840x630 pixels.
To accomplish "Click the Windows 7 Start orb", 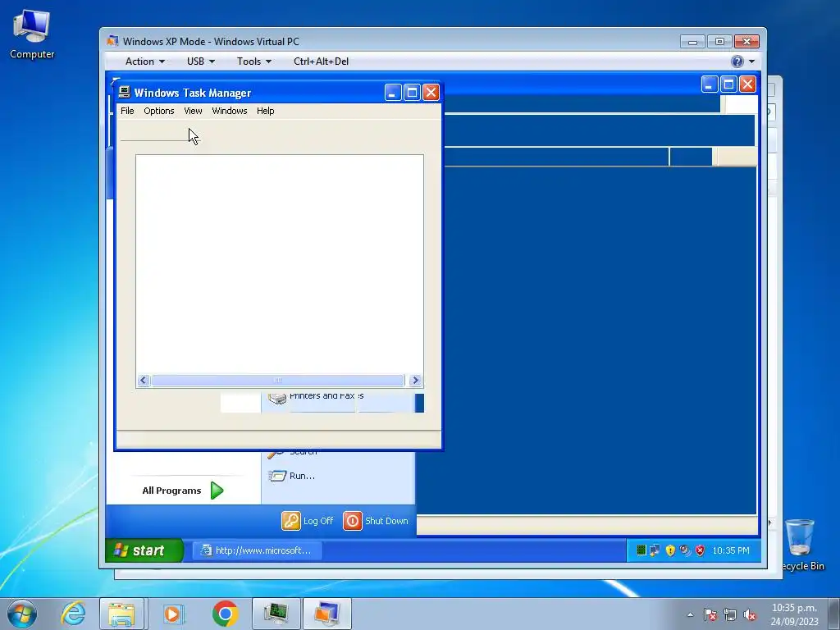I will point(21,614).
